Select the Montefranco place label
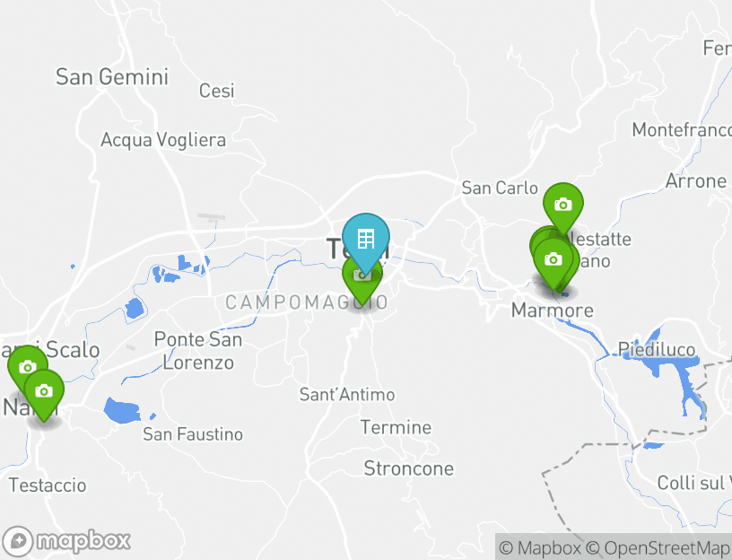 pyautogui.click(x=682, y=130)
